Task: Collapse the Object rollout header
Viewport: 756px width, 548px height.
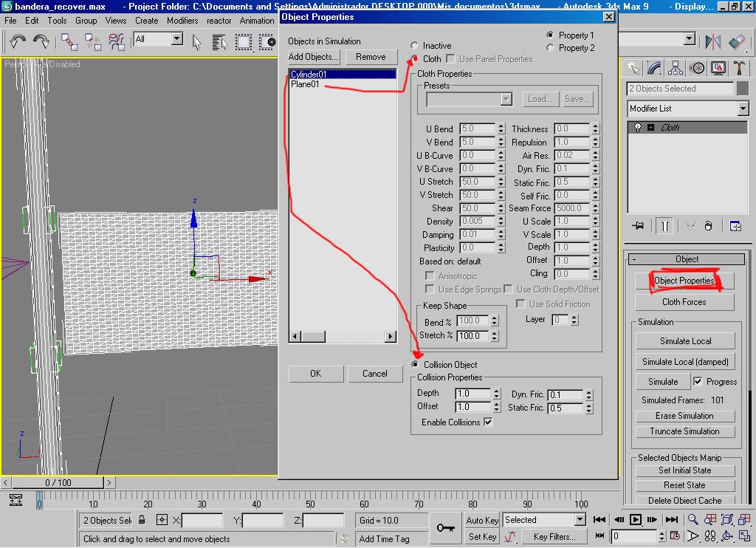Action: (x=687, y=259)
